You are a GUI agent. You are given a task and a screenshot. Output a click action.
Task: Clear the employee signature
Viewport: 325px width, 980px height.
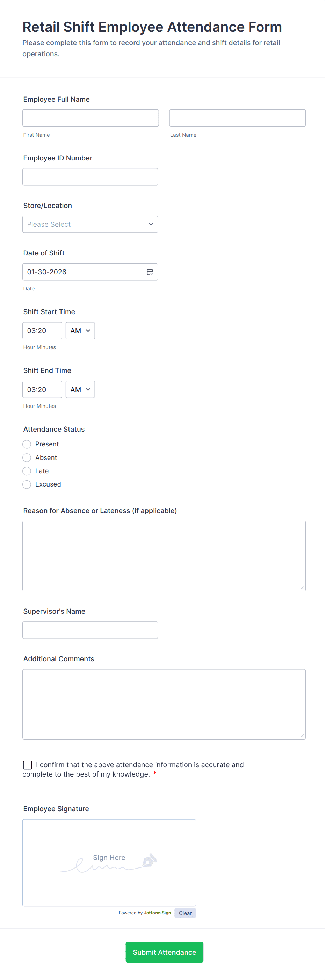(x=185, y=913)
